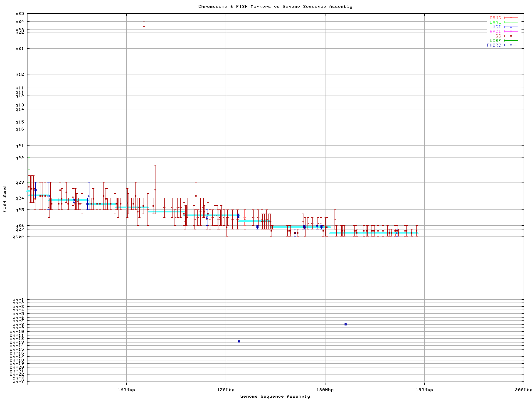Screen dimensions: 532x399
Task: Select the black square marker on chr13 row
Action: pos(239,341)
